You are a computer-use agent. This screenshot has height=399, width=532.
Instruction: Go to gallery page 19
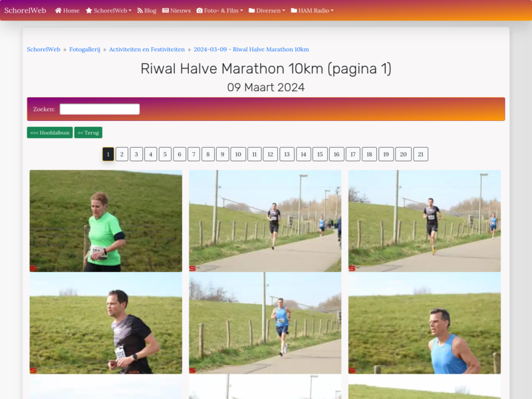(386, 154)
